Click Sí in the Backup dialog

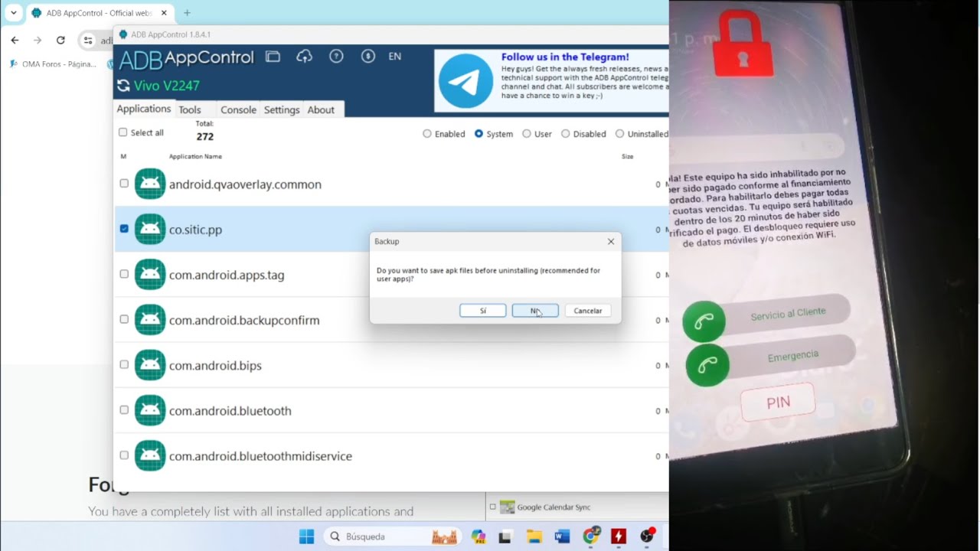(482, 311)
